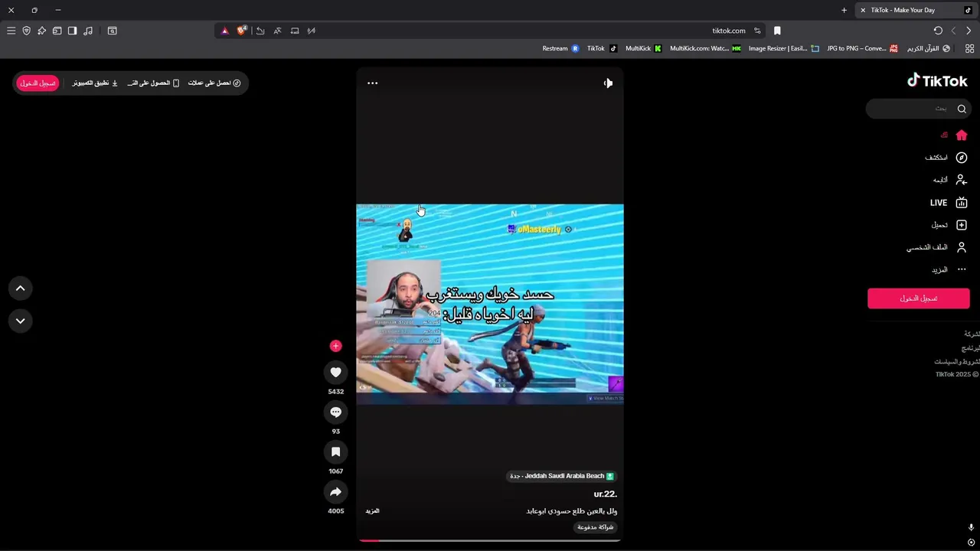Open the Restream bookmark

click(x=560, y=48)
